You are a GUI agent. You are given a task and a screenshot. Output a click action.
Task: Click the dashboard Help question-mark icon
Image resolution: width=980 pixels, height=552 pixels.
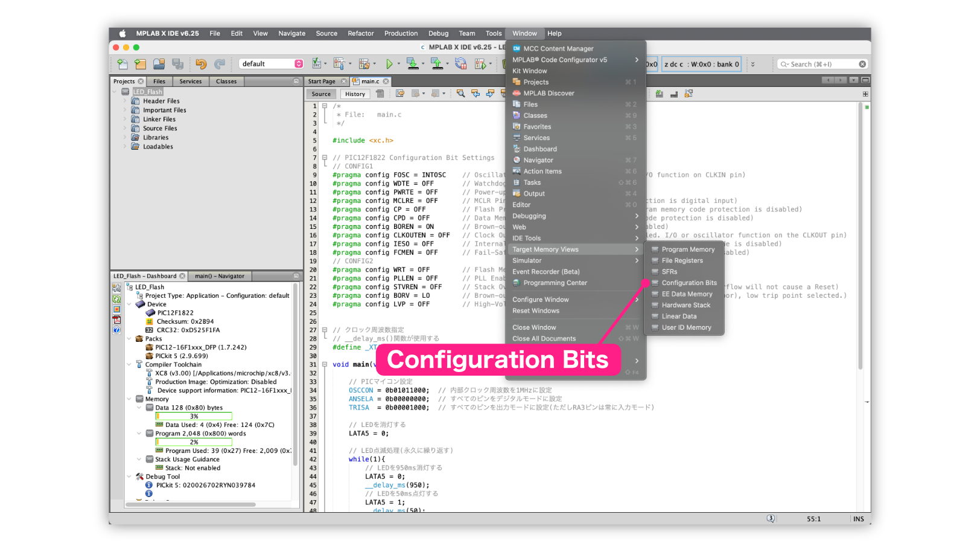point(116,330)
